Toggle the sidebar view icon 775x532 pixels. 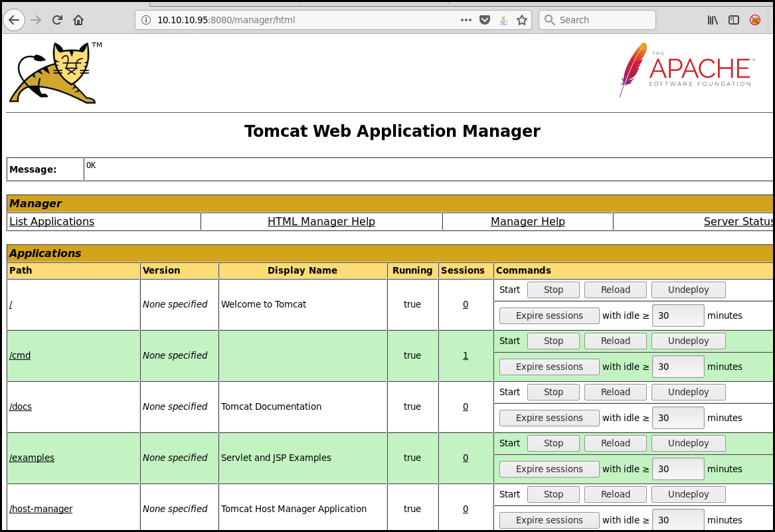coord(733,21)
